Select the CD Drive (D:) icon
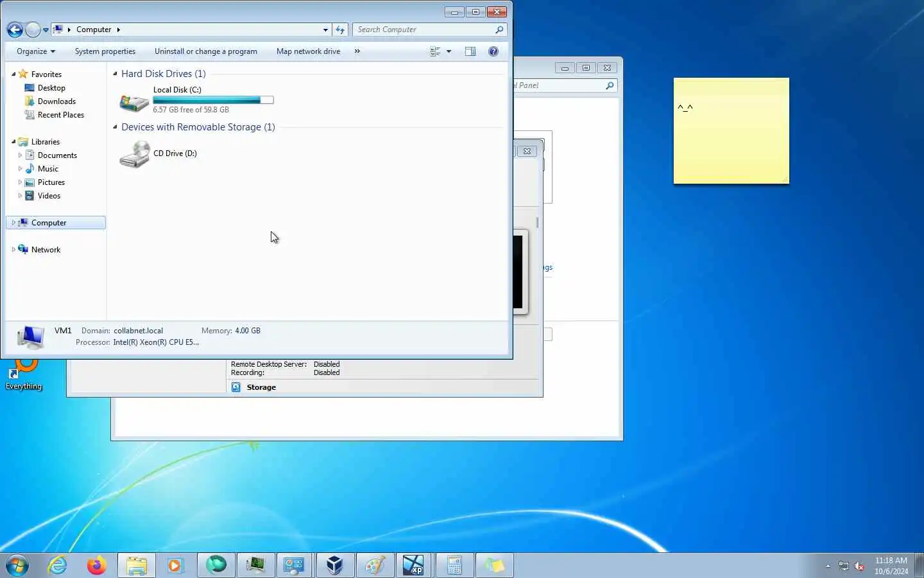 134,155
